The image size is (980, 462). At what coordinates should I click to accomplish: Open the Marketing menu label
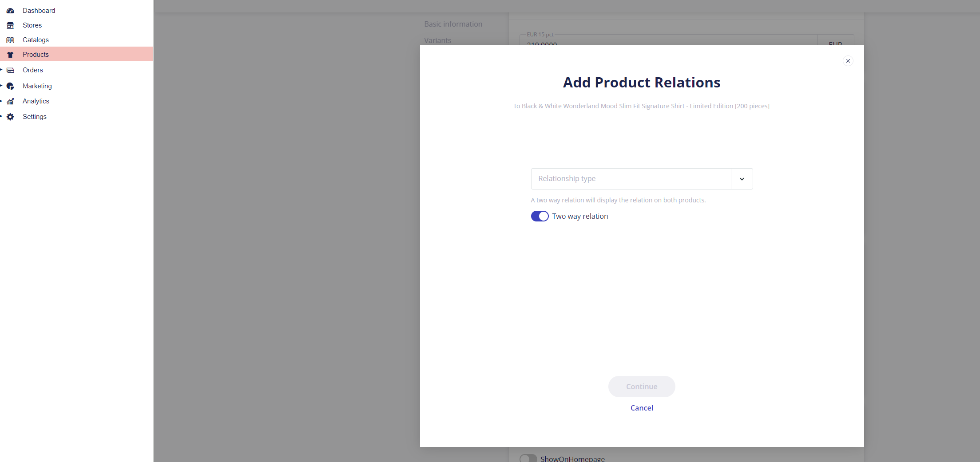coord(37,86)
